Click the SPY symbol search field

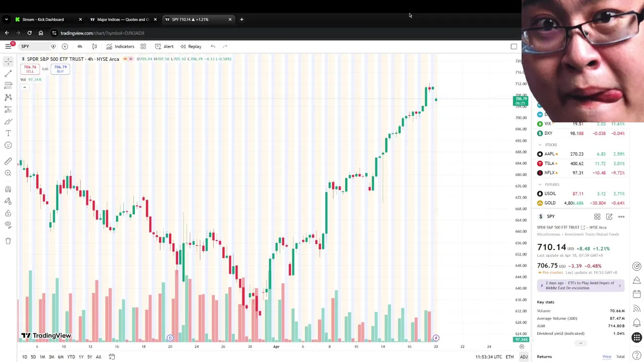[x=25, y=47]
